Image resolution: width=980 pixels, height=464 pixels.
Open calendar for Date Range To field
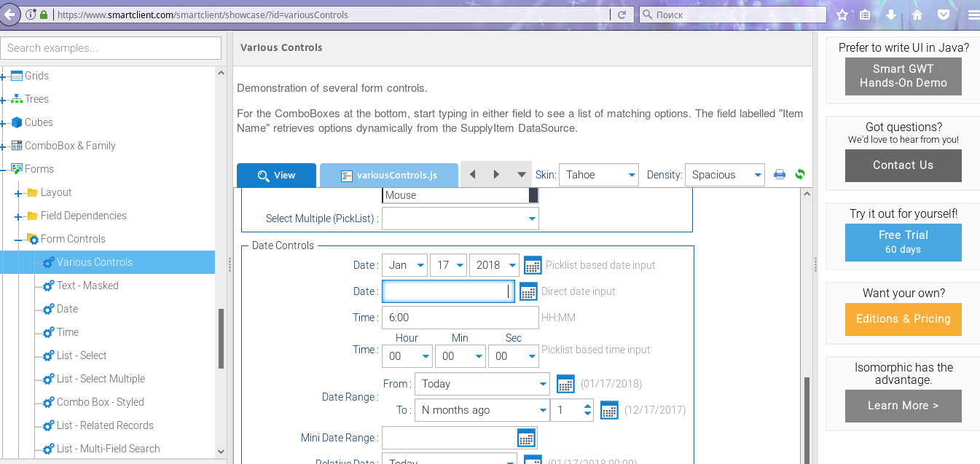coord(609,410)
